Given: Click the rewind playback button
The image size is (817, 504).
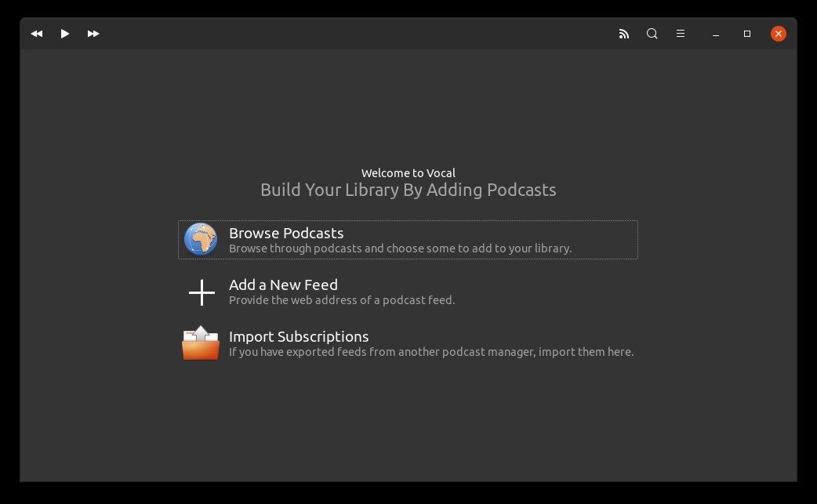Looking at the screenshot, I should click(37, 34).
